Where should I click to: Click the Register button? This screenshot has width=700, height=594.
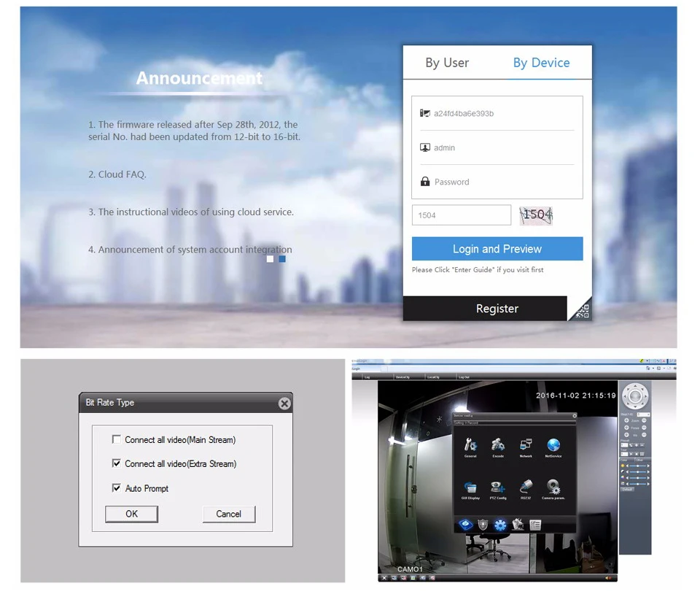pos(486,309)
